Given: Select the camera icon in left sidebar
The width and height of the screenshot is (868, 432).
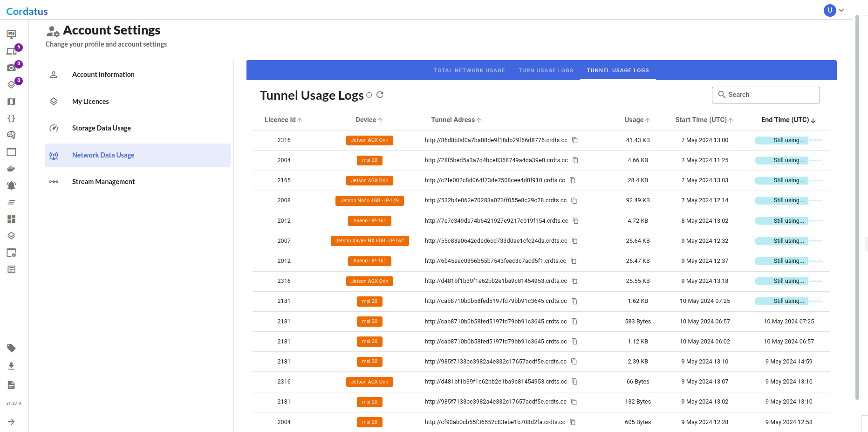Looking at the screenshot, I should pyautogui.click(x=12, y=67).
